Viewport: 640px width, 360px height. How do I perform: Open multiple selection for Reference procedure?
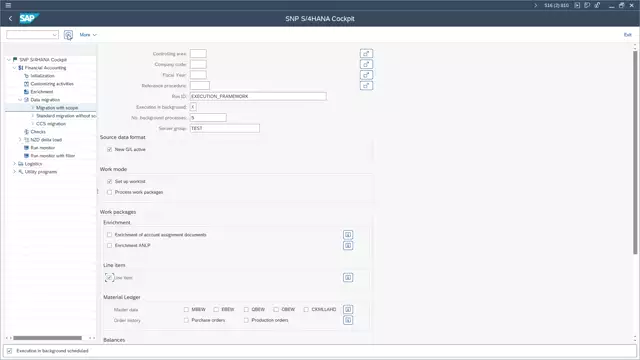[x=366, y=85]
